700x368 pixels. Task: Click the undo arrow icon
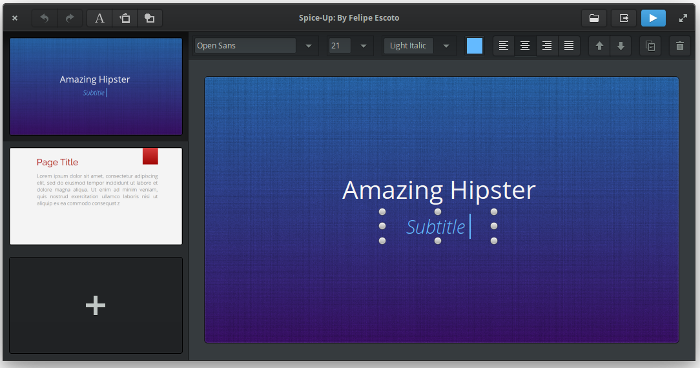click(x=44, y=18)
